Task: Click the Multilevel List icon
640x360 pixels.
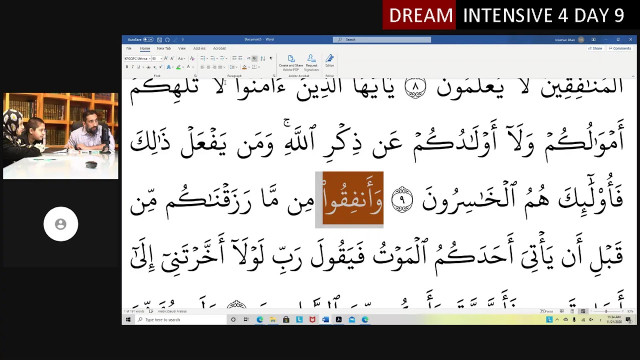Action: pyautogui.click(x=222, y=58)
